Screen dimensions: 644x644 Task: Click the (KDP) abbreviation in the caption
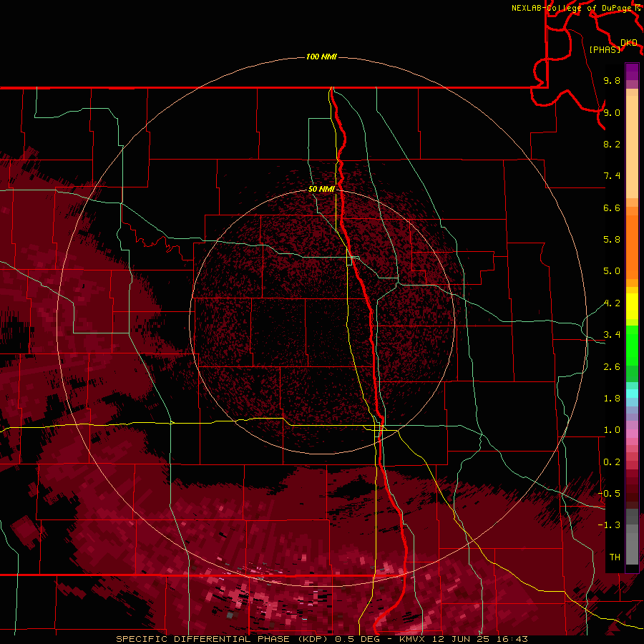pyautogui.click(x=314, y=639)
